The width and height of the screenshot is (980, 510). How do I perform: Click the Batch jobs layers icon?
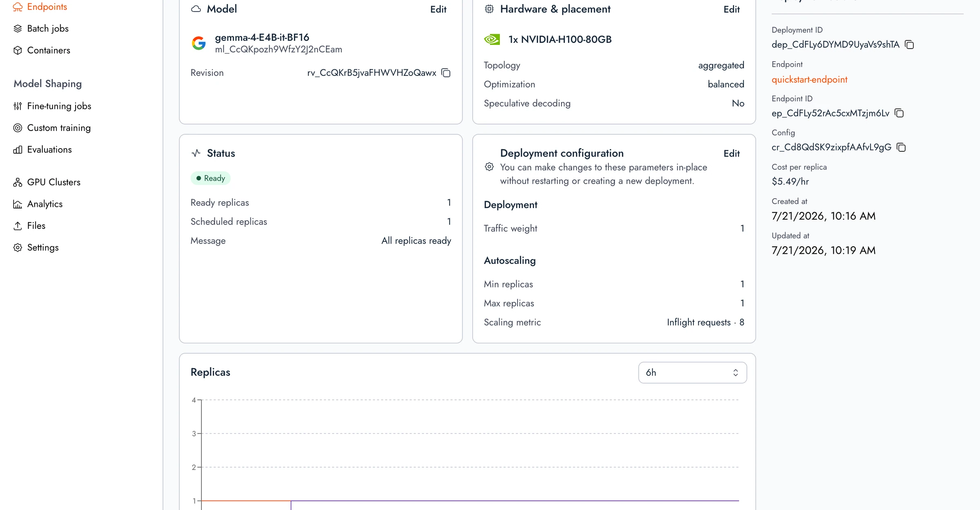coord(18,29)
